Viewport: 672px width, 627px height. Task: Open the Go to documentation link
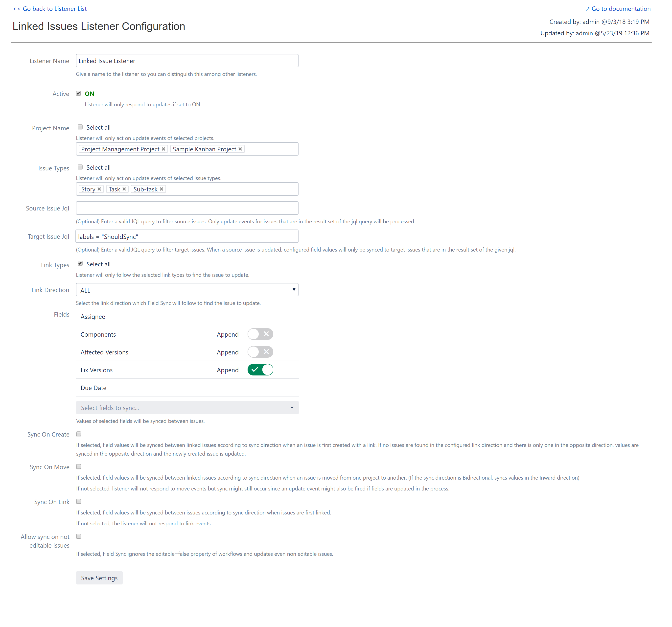(x=621, y=8)
